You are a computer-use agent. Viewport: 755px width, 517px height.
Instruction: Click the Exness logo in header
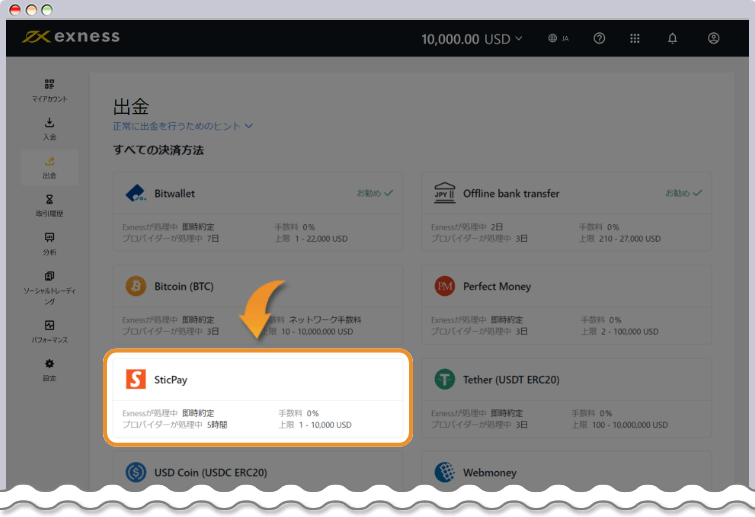click(71, 37)
